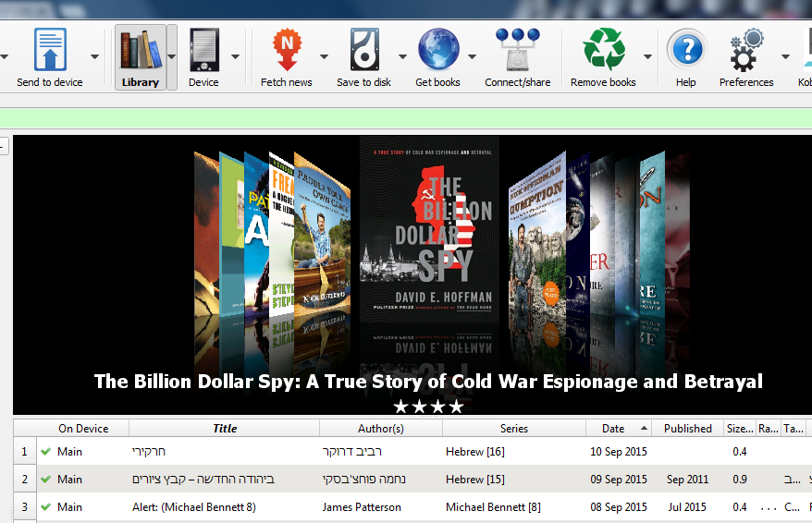Click the Device e-reader icon
The image size is (812, 523).
click(204, 50)
